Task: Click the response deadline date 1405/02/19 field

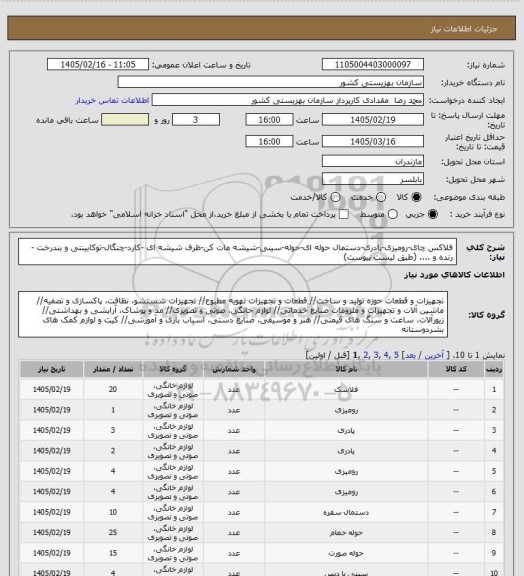Action: coord(373,120)
